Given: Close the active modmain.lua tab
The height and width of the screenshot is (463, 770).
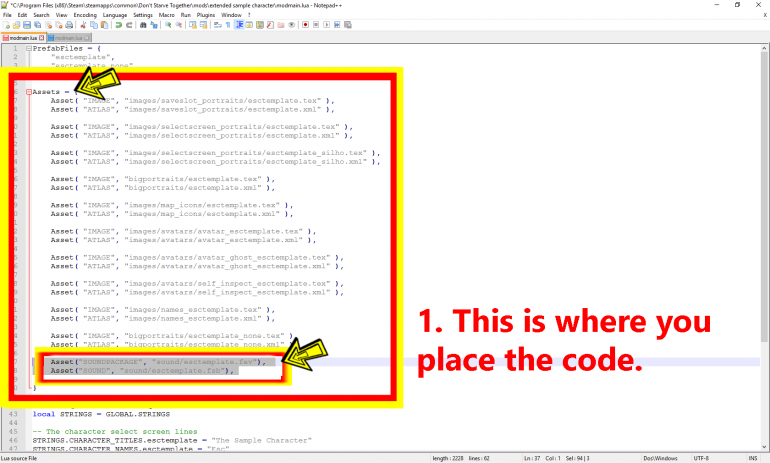Looking at the screenshot, I should (42, 38).
